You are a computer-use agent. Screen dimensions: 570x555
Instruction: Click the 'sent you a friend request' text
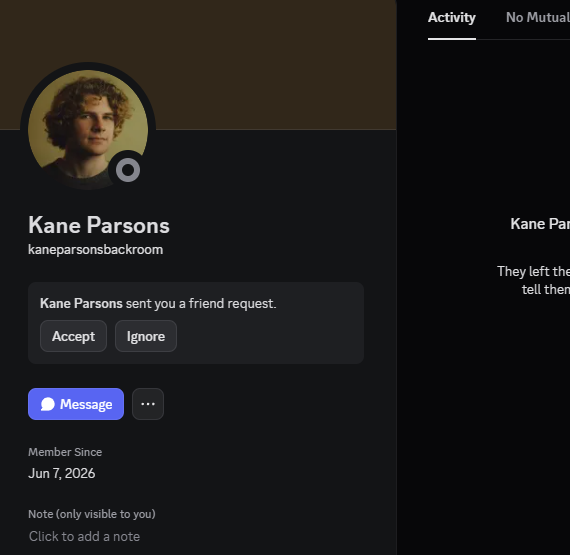[201, 304]
